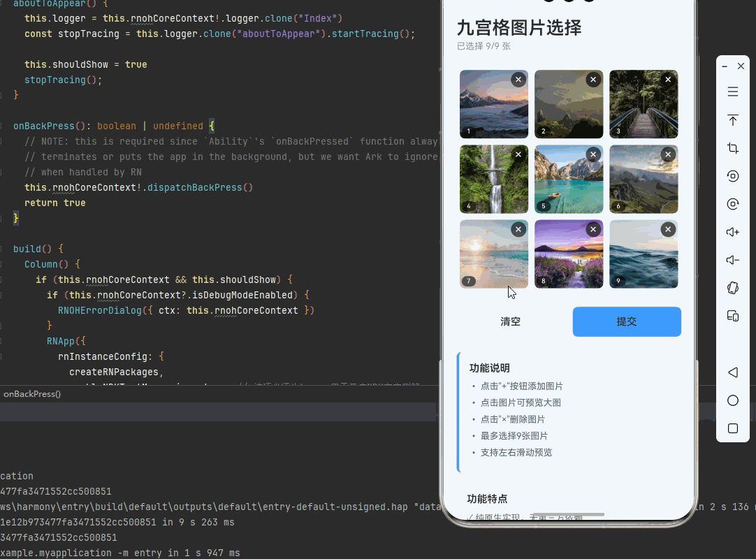Click the 功能特点 heading
The width and height of the screenshot is (756, 559).
487,499
